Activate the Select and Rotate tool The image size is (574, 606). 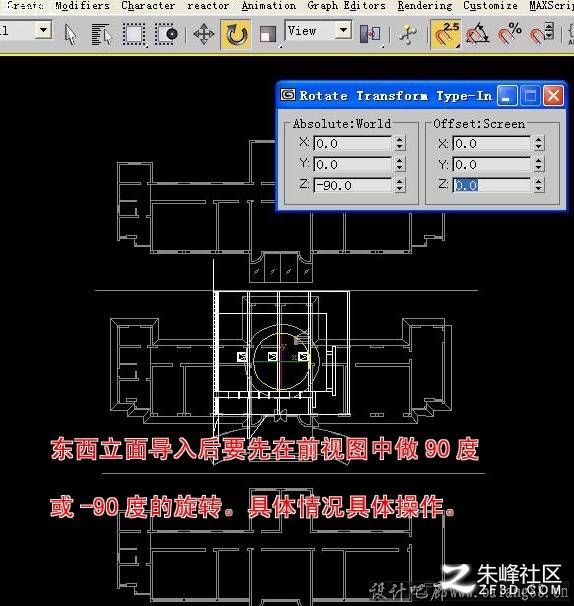tap(236, 34)
